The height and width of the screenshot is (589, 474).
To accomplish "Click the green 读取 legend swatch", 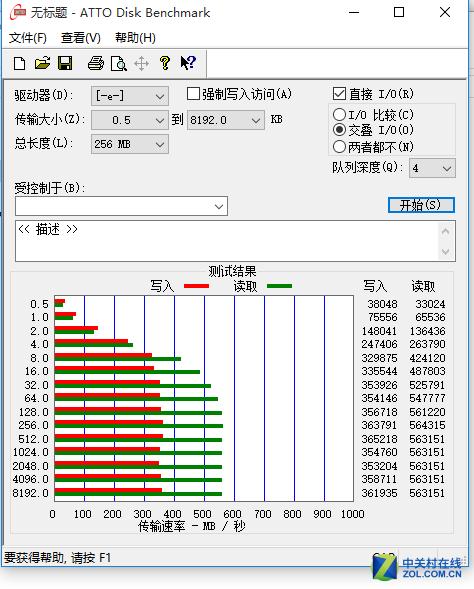I will pyautogui.click(x=279, y=286).
